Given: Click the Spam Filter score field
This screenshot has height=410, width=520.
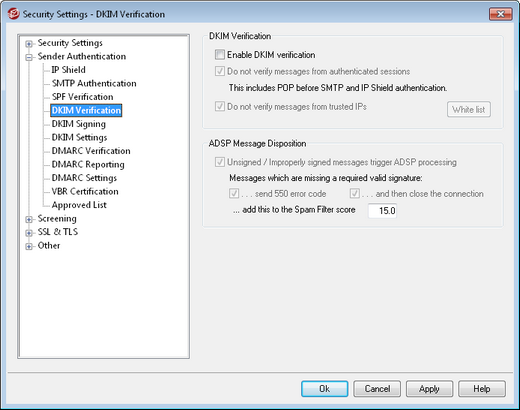Looking at the screenshot, I should [x=382, y=211].
